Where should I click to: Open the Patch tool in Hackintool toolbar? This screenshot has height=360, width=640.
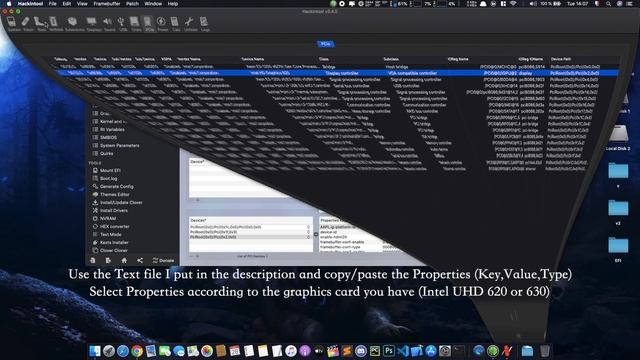(x=27, y=24)
